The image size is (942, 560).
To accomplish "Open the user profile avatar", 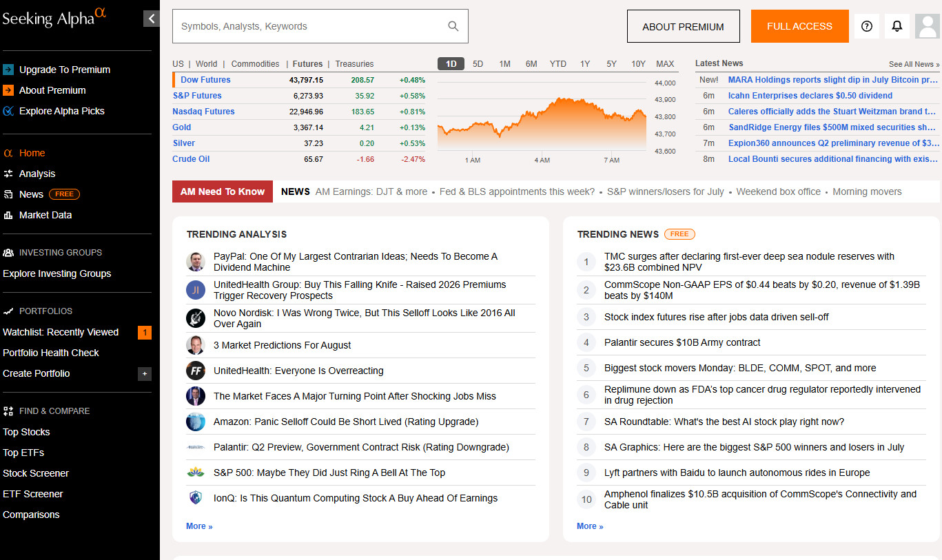I will pyautogui.click(x=928, y=26).
